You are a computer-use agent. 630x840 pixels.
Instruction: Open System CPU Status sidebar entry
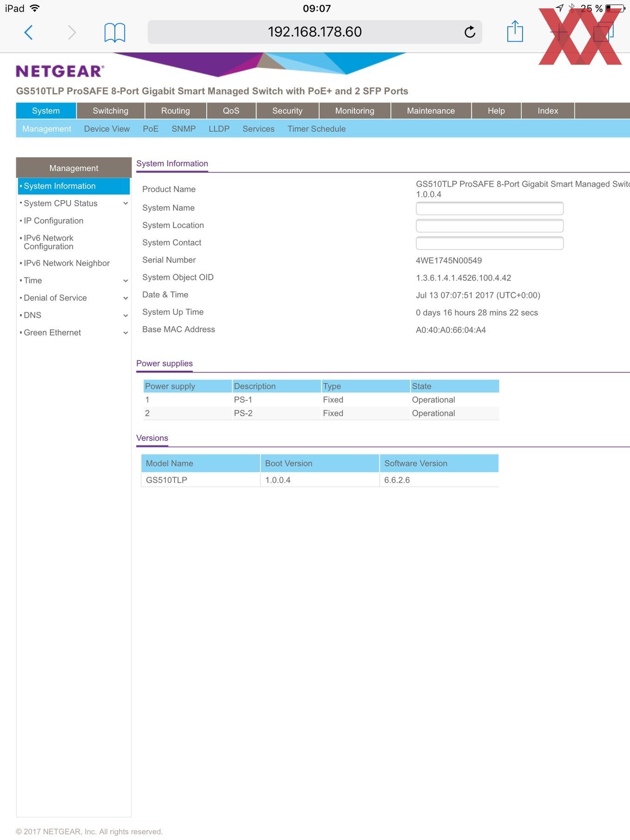tap(61, 203)
